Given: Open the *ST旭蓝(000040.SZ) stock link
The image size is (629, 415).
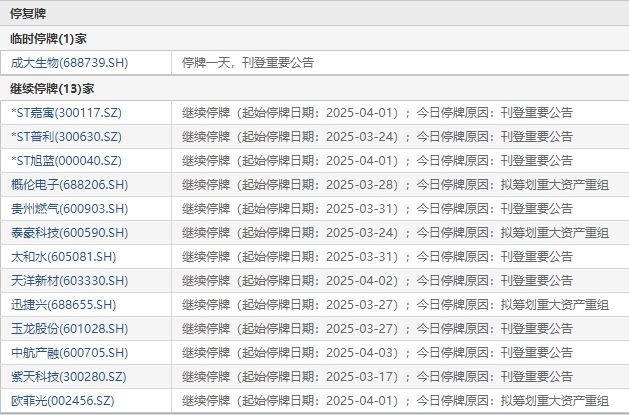Looking at the screenshot, I should (x=66, y=161).
